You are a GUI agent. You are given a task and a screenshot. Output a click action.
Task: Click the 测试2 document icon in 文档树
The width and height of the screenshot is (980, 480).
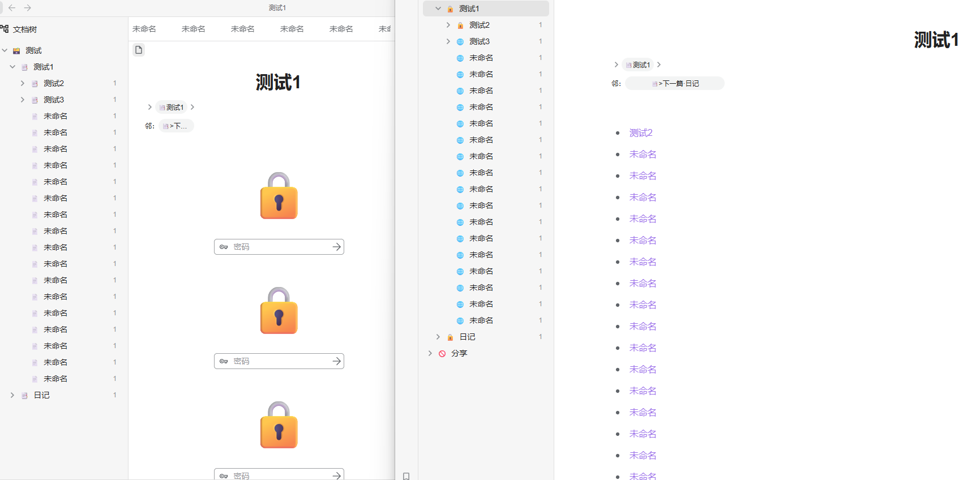pos(35,84)
